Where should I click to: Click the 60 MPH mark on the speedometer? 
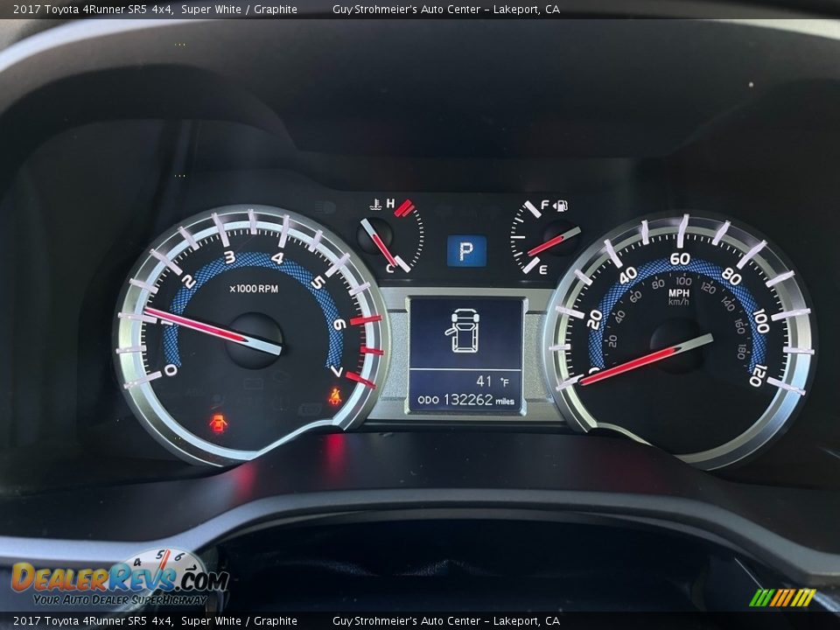tap(680, 259)
